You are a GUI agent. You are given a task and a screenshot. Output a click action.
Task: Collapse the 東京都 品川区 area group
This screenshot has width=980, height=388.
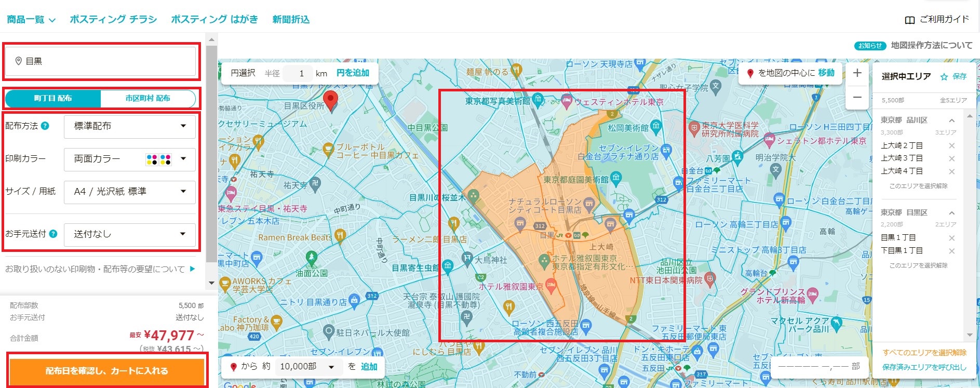pyautogui.click(x=951, y=121)
